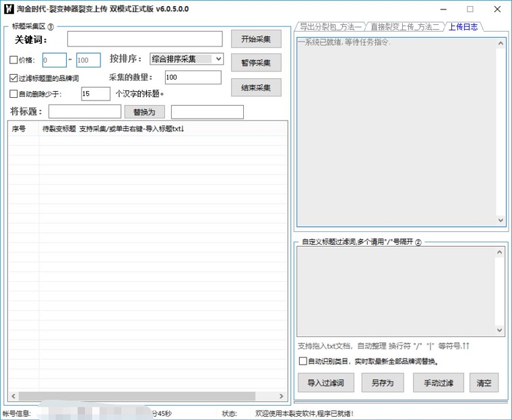Click the custom filter words text area

tap(395, 291)
